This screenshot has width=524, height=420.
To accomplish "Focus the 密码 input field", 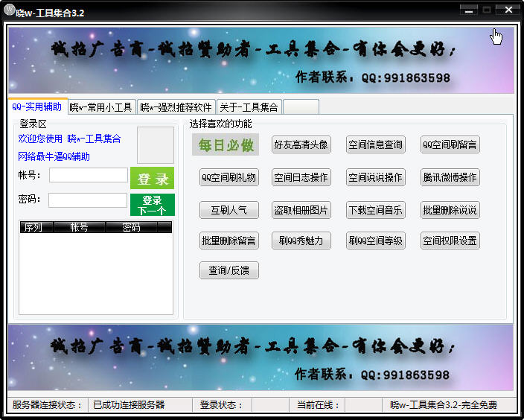I will pyautogui.click(x=88, y=200).
